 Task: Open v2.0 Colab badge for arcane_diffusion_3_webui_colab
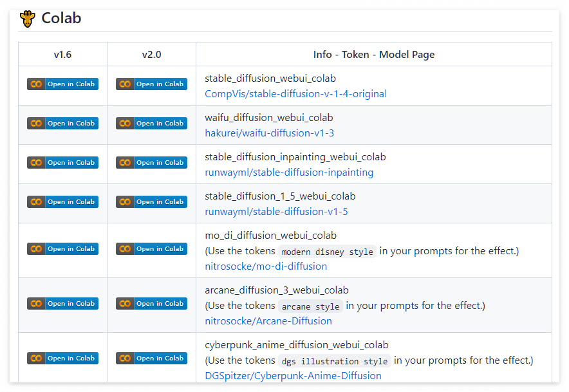[x=151, y=303]
